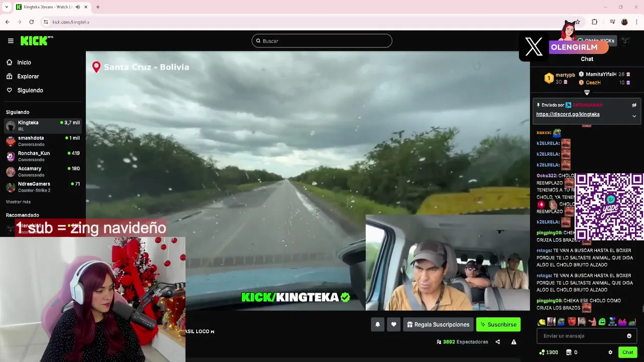
Task: Open Siguiendo in the sidebar
Action: tap(25, 90)
